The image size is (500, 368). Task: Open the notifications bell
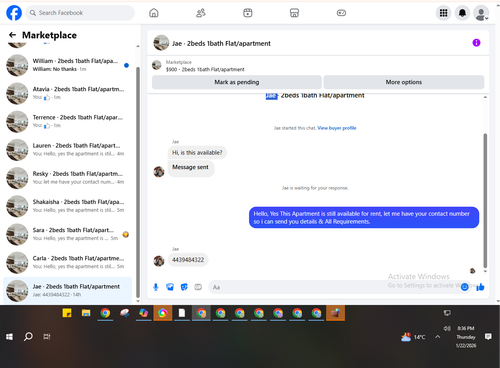coord(462,13)
